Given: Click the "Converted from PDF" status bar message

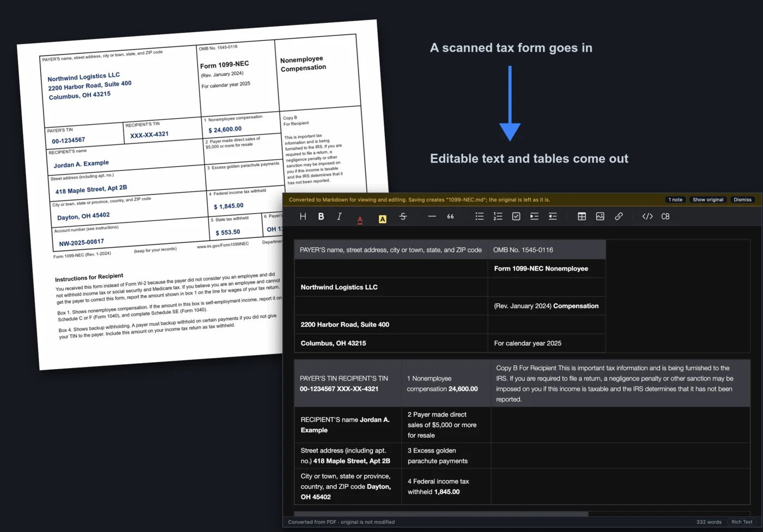Looking at the screenshot, I should (341, 522).
